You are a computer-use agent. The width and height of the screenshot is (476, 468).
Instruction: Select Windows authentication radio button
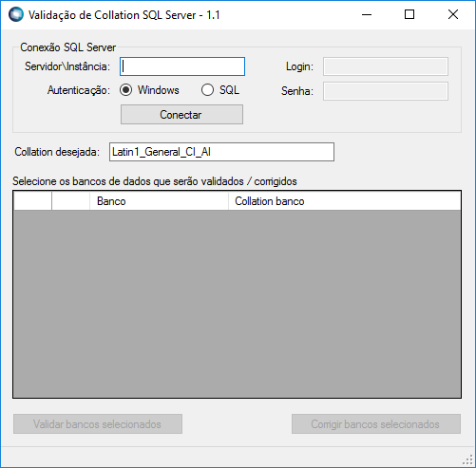[x=126, y=90]
